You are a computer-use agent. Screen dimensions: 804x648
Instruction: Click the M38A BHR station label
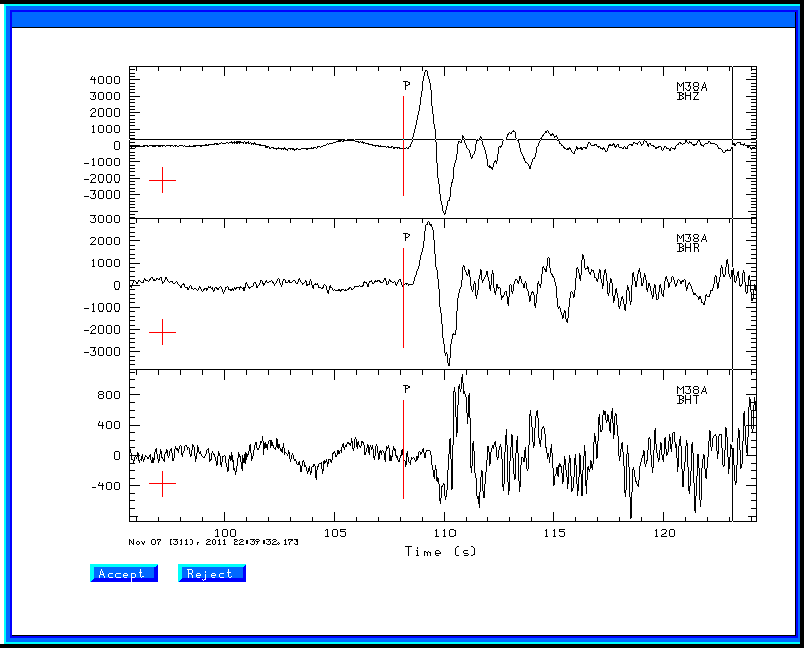(x=691, y=243)
